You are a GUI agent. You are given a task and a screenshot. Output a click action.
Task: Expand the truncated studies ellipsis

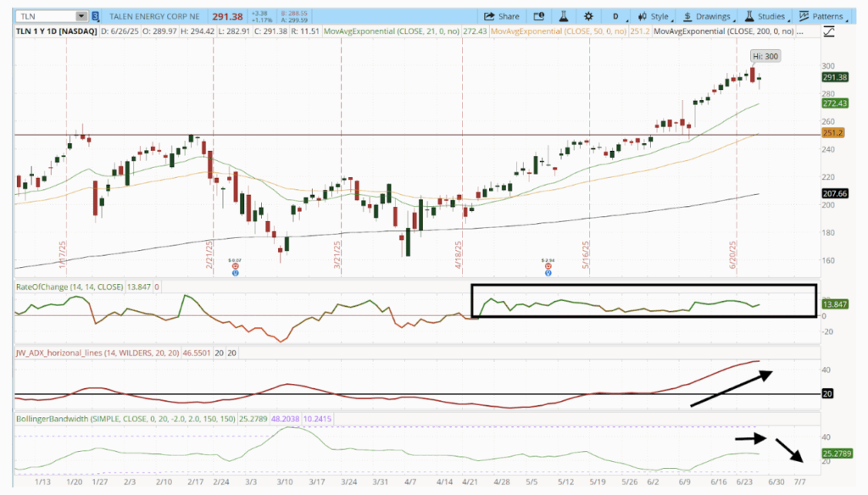[799, 31]
